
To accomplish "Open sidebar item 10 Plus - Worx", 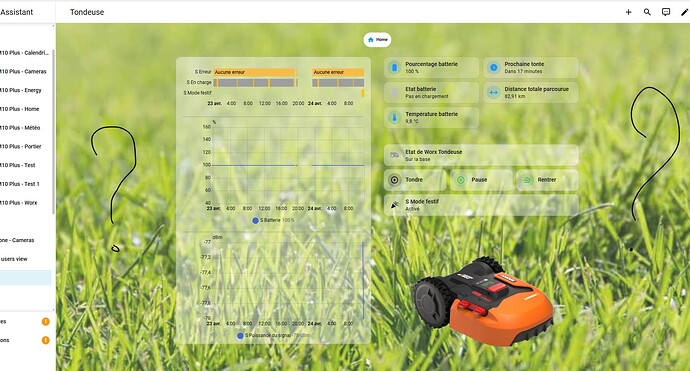I will coord(26,203).
